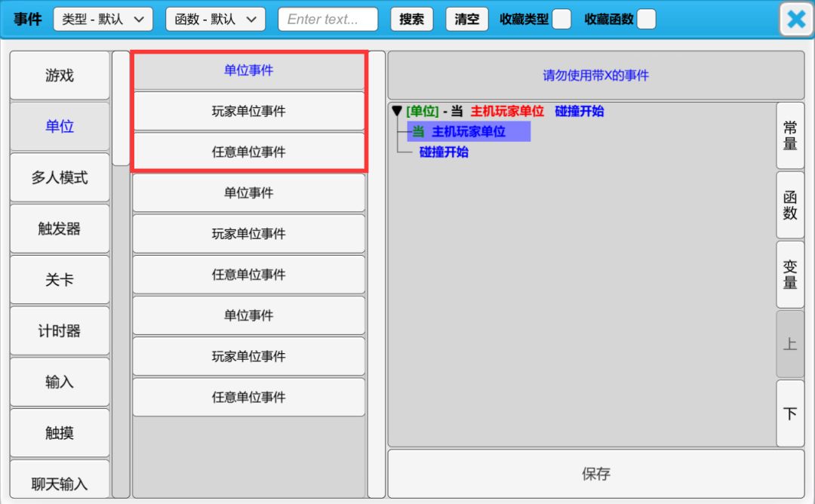Tick the 收藏函数 checkbox
This screenshot has height=504, width=815.
(646, 20)
